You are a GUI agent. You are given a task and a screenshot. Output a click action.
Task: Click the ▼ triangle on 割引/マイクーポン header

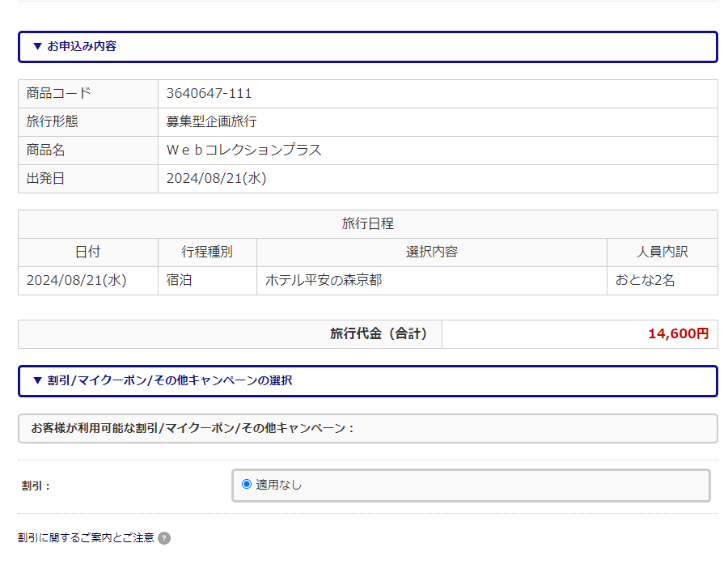pos(36,381)
